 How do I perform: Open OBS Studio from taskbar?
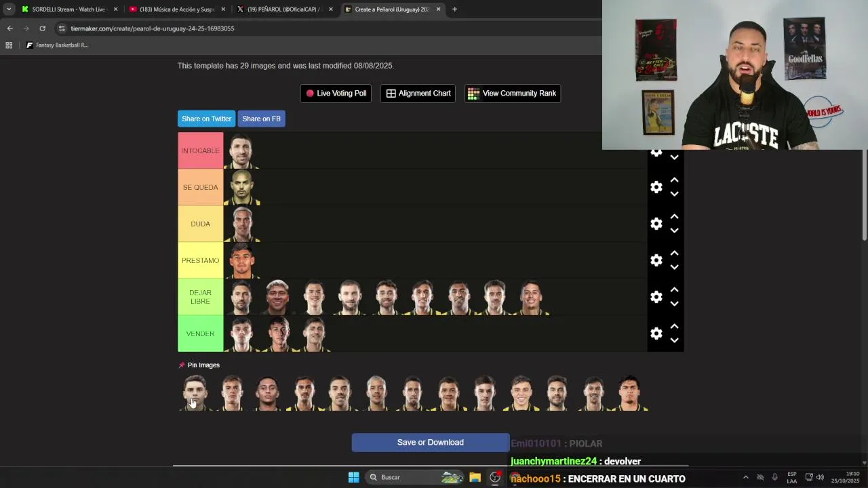coord(495,477)
